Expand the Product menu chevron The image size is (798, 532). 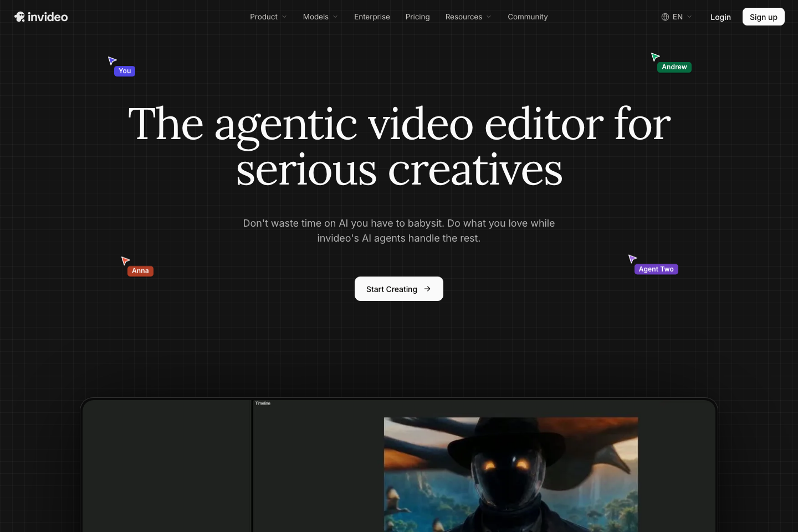[284, 17]
